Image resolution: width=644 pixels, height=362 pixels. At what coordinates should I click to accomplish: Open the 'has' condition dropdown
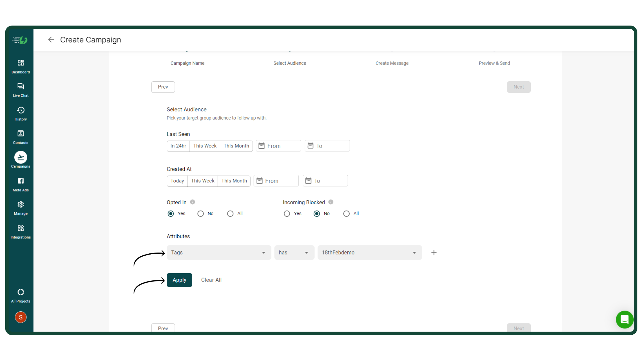pos(294,253)
